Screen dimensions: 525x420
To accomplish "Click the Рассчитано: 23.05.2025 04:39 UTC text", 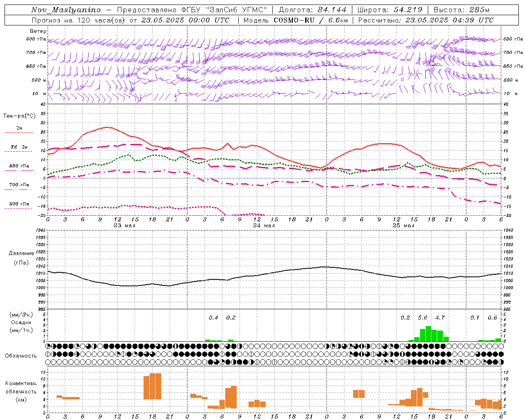I will tap(426, 20).
